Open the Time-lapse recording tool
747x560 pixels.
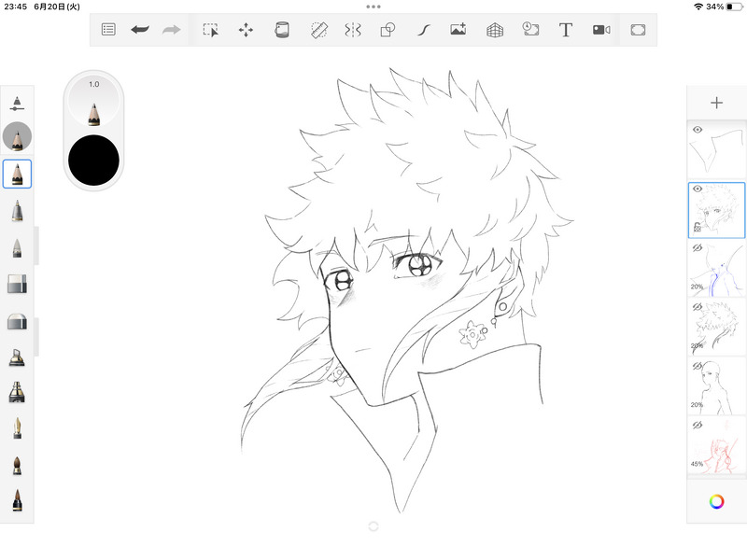[x=530, y=30]
